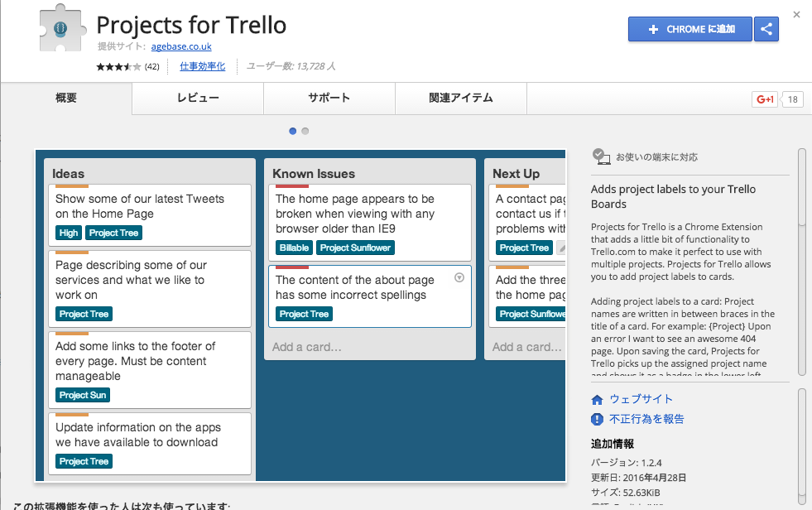
Task: Open the 仕事効率化 category link
Action: click(202, 66)
